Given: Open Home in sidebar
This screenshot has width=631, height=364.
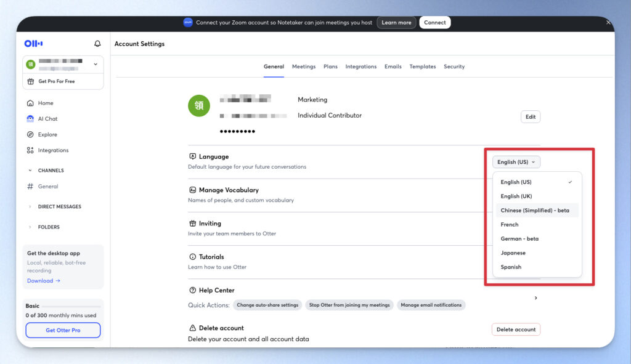Looking at the screenshot, I should 46,103.
